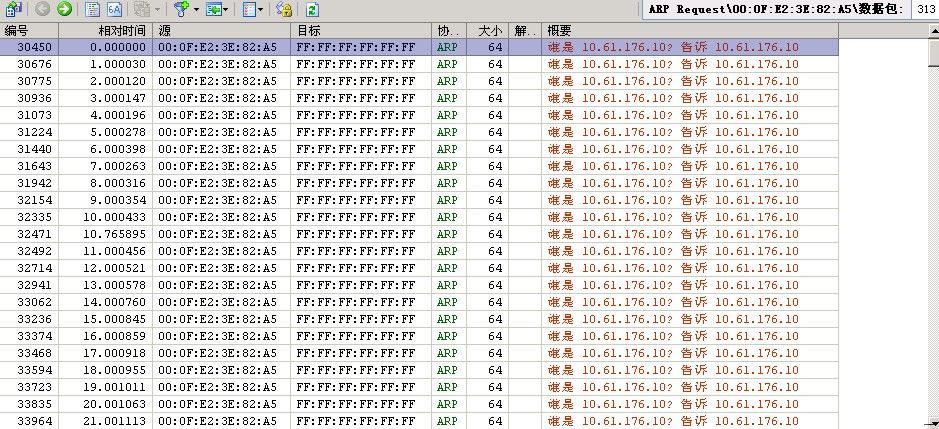This screenshot has width=939, height=429.
Task: Click the hex view icon labeled 6A
Action: click(115, 9)
